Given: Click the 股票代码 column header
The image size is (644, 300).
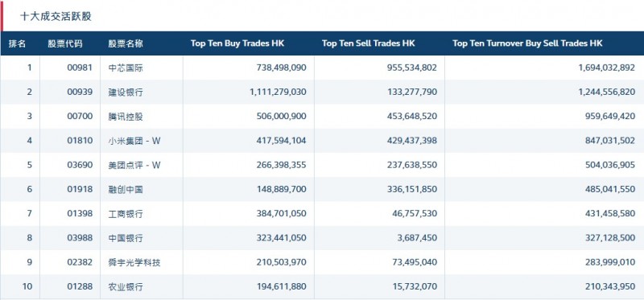Looking at the screenshot, I should pos(65,43).
